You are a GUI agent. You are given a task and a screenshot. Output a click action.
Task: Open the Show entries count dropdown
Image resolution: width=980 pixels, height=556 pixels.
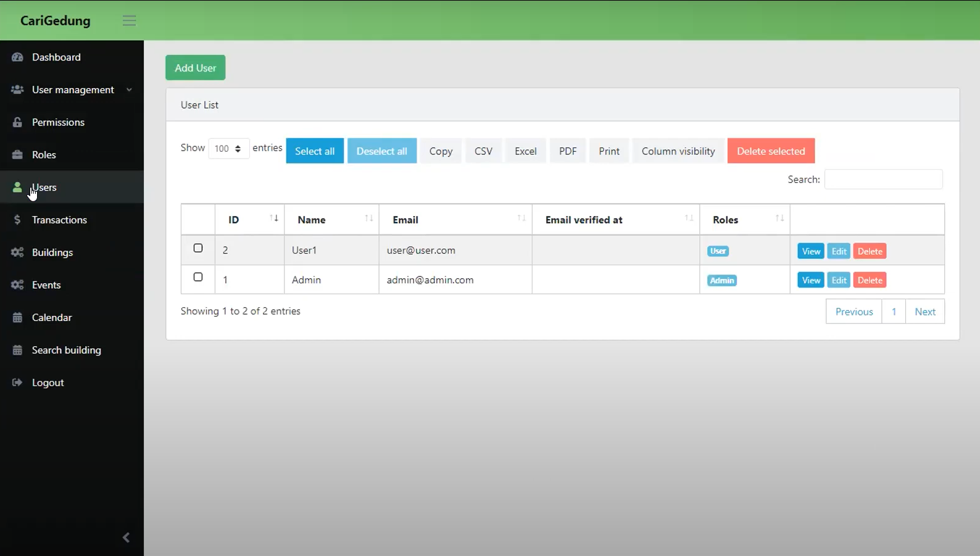click(x=228, y=149)
